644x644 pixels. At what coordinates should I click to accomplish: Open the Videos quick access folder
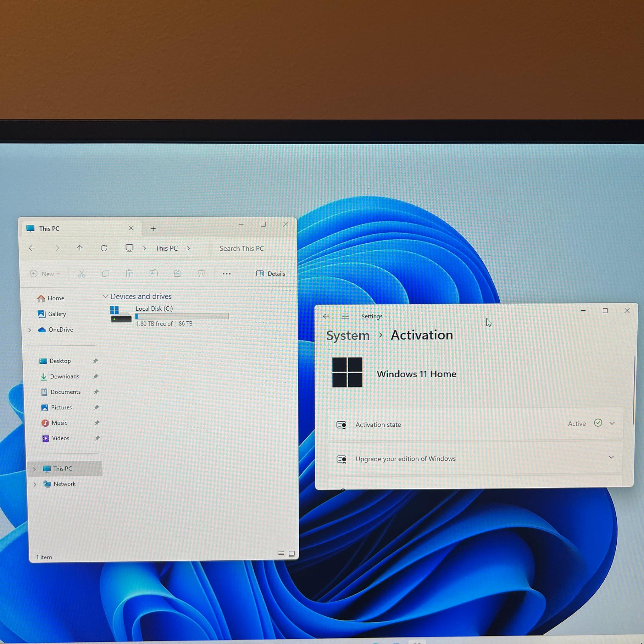click(56, 438)
